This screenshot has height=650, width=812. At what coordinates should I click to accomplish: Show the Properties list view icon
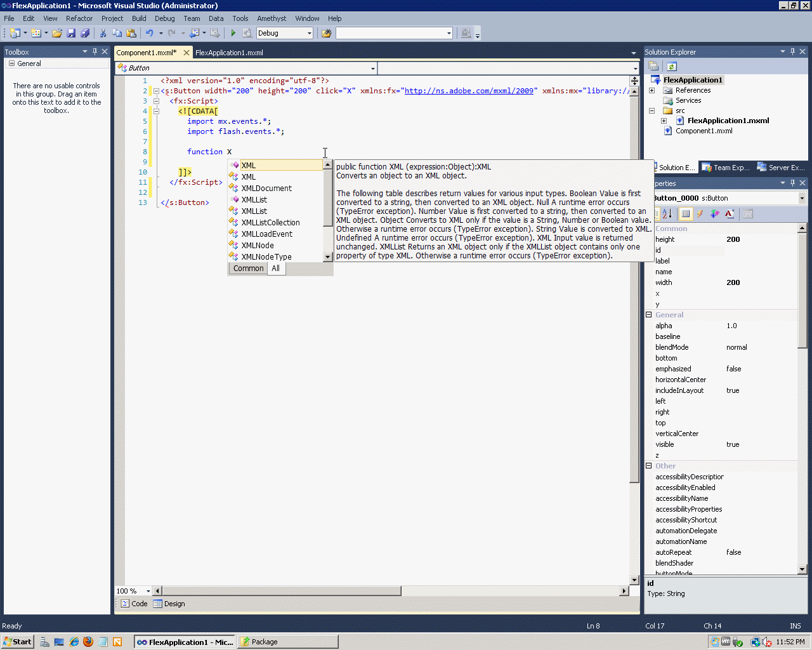click(x=685, y=214)
